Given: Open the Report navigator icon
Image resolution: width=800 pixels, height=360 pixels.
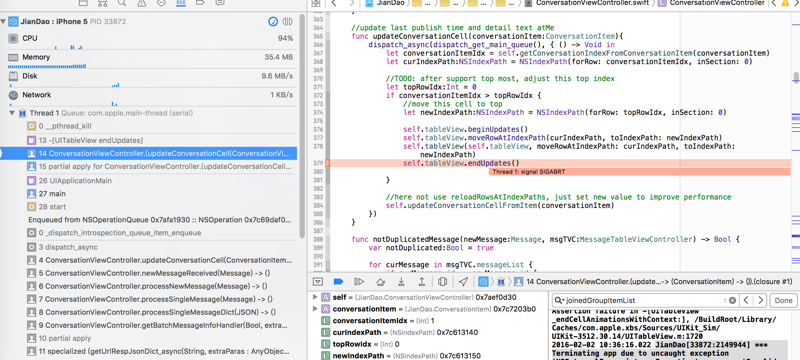Looking at the screenshot, I should click(x=219, y=3).
